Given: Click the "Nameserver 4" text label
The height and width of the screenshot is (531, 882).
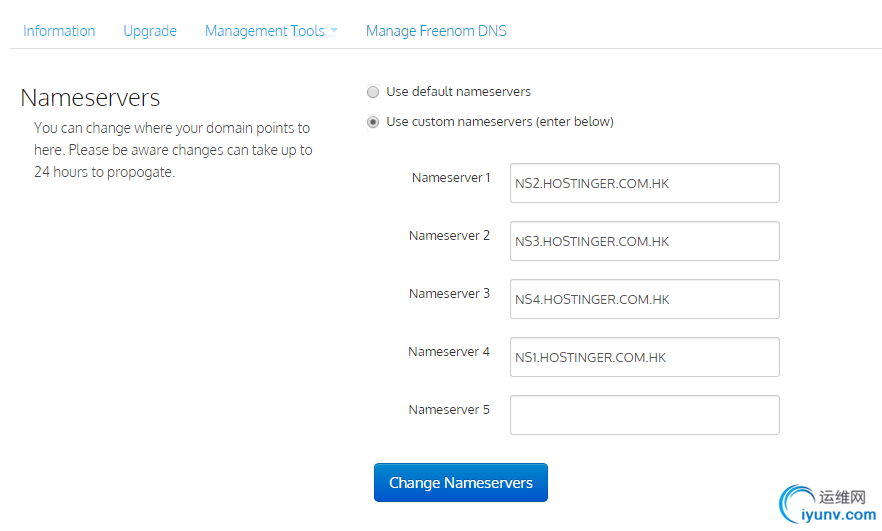Looking at the screenshot, I should click(449, 352).
